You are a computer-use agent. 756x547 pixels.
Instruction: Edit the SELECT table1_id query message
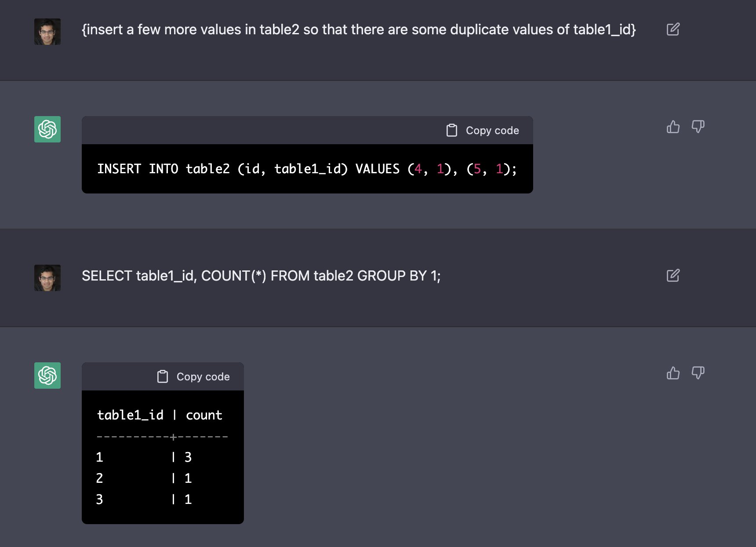coord(673,276)
